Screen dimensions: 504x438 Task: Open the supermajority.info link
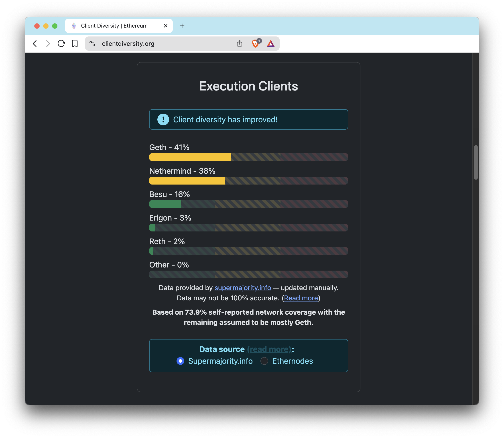(x=243, y=288)
